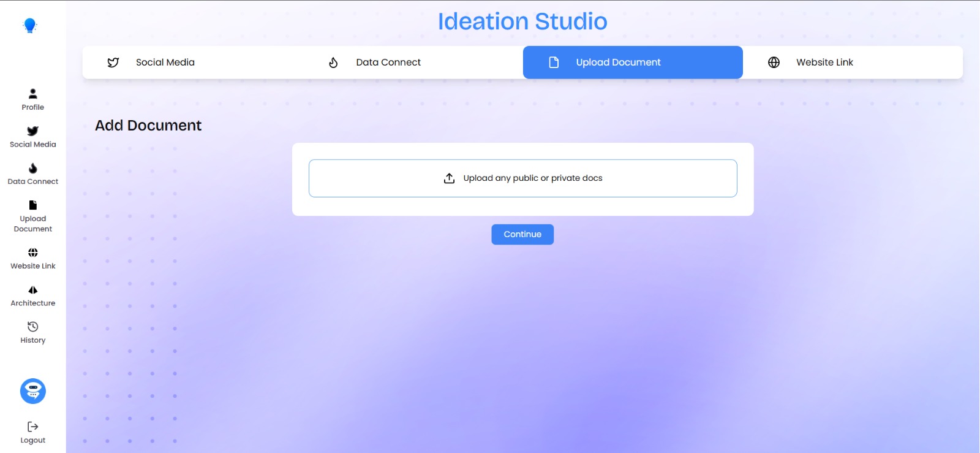Click the sidebar Upload Document file icon
This screenshot has width=980, height=453.
pyautogui.click(x=33, y=205)
